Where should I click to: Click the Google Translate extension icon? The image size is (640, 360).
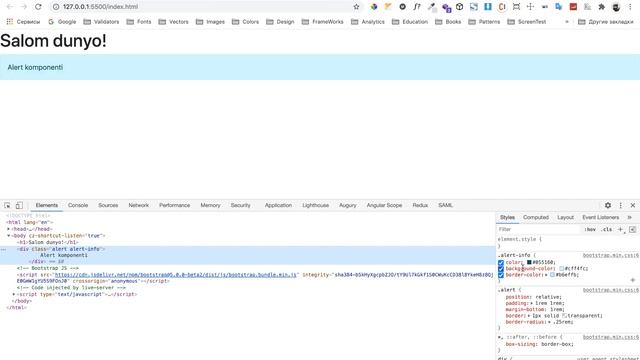[x=559, y=7]
